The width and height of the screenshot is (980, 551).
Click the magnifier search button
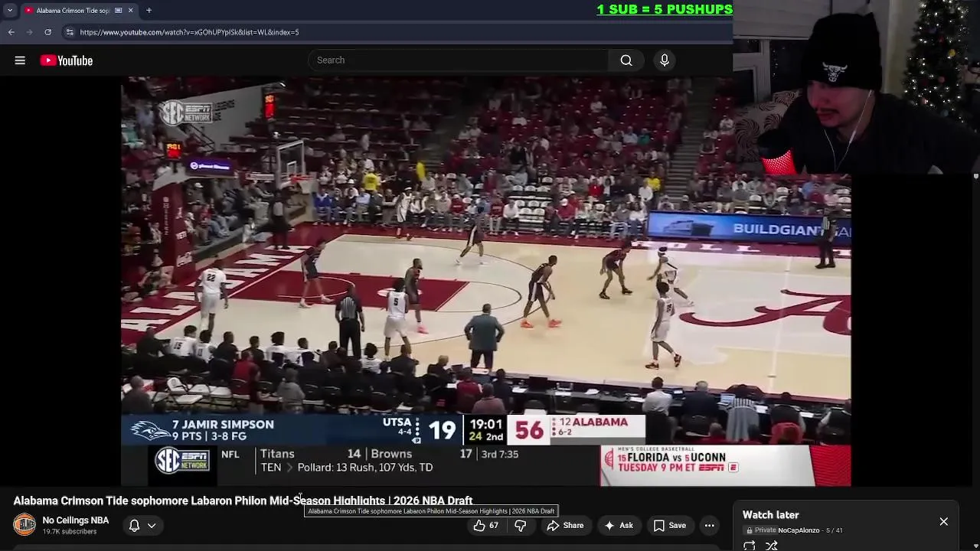[626, 60]
